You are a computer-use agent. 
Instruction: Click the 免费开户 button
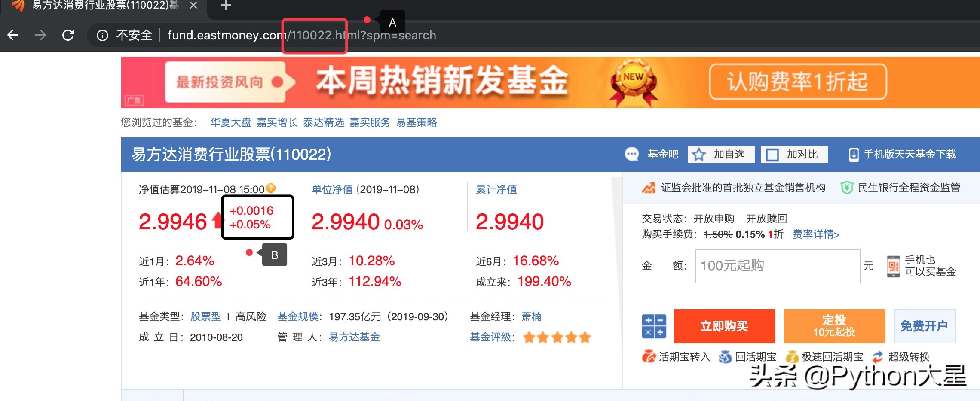(925, 326)
